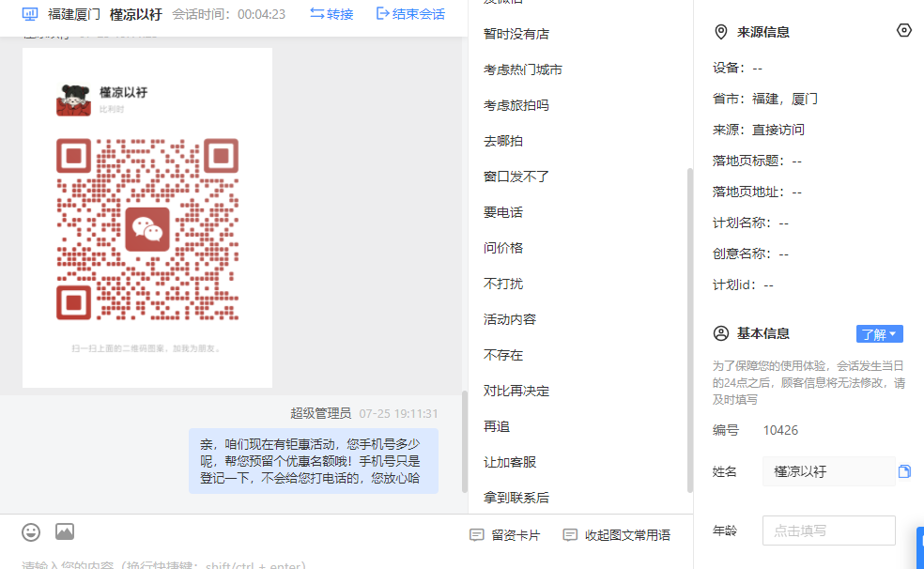Select the quick phrase 要电话
924x569 pixels.
coord(503,212)
